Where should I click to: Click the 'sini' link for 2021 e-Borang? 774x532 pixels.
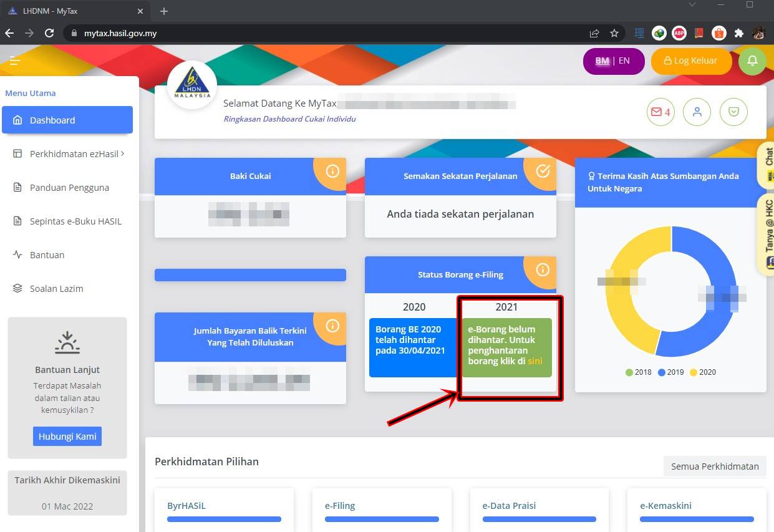pos(535,361)
